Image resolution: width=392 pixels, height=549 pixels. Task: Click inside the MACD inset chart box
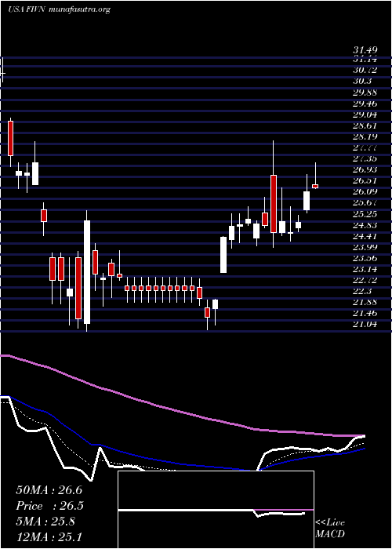(216, 510)
